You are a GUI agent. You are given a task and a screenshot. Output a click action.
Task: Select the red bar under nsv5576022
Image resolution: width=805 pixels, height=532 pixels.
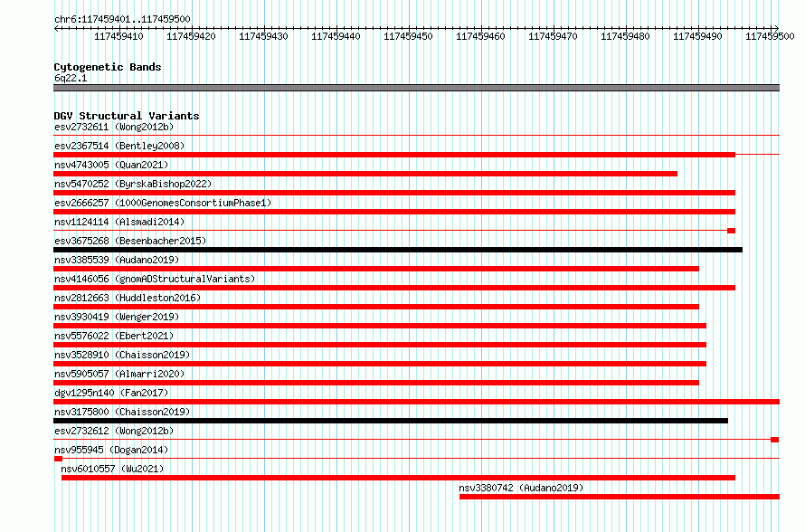(380, 345)
